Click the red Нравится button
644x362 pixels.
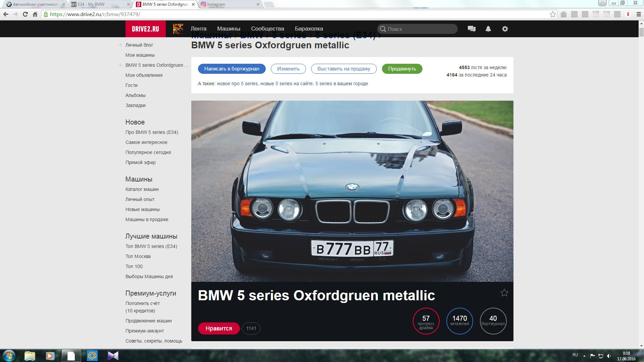pyautogui.click(x=219, y=328)
